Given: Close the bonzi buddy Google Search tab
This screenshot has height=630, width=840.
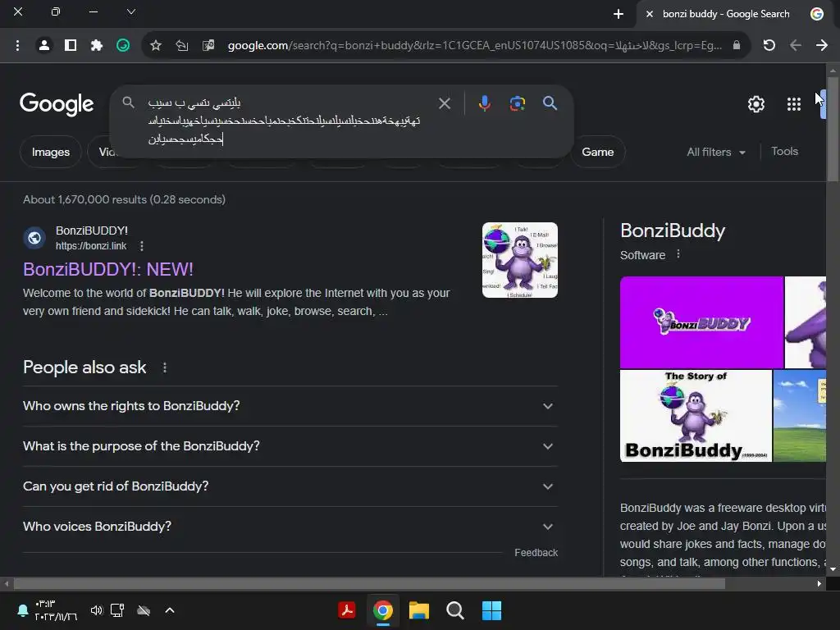Looking at the screenshot, I should (x=650, y=14).
